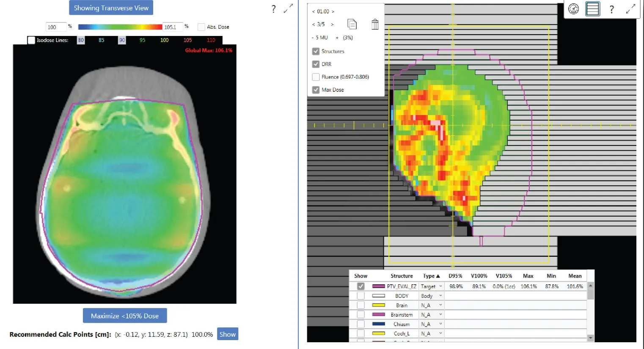
Task: Copy the current beam using the copy icon
Action: pyautogui.click(x=352, y=24)
